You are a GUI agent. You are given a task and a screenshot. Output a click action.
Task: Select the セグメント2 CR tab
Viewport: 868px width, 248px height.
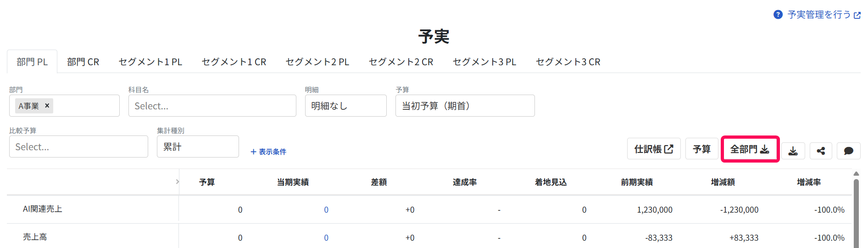pos(401,62)
